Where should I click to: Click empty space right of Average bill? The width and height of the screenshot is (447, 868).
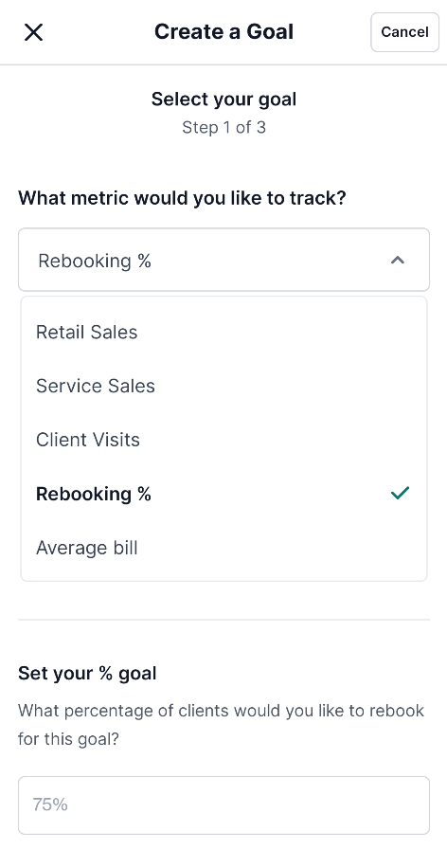(x=282, y=548)
